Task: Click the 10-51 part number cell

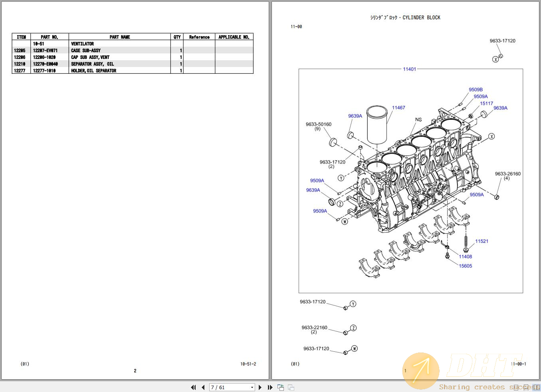Action: coord(39,44)
